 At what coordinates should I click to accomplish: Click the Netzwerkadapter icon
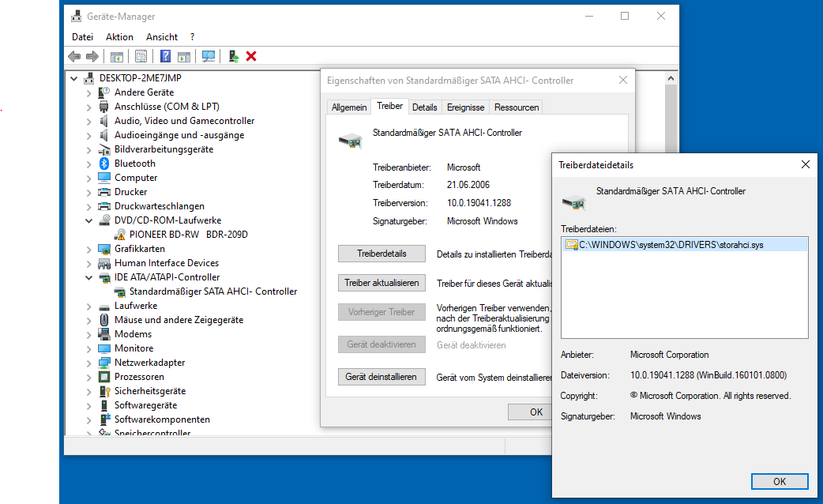pos(104,363)
